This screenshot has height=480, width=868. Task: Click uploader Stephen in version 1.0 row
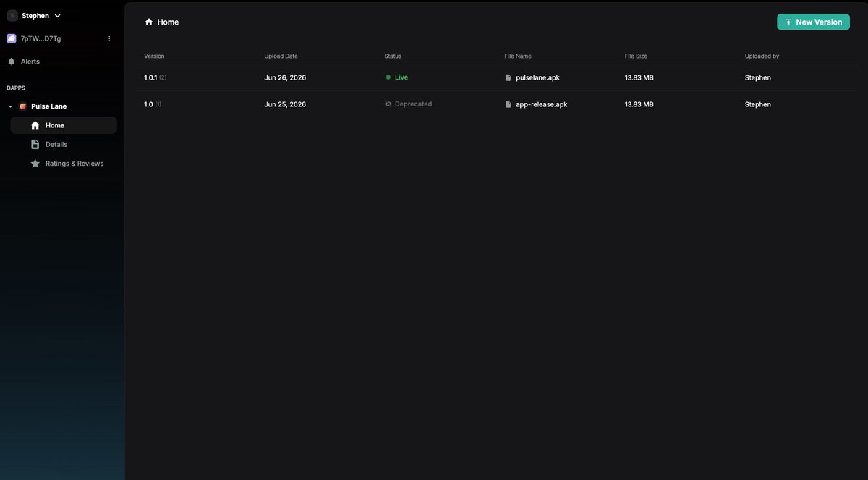(758, 104)
